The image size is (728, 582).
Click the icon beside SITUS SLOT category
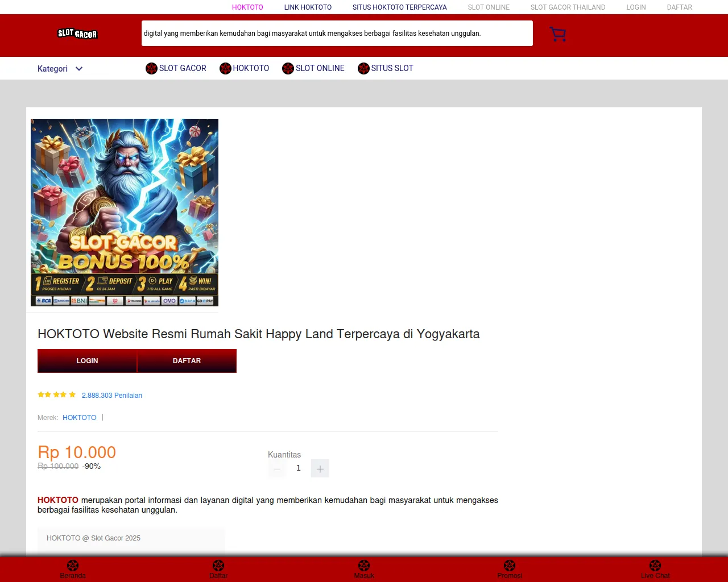click(363, 69)
